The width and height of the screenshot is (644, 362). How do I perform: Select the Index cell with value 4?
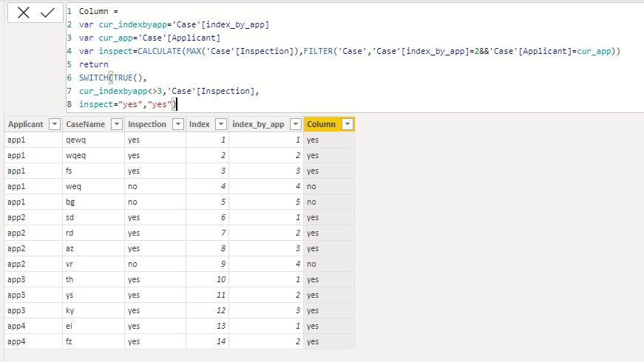[208, 186]
